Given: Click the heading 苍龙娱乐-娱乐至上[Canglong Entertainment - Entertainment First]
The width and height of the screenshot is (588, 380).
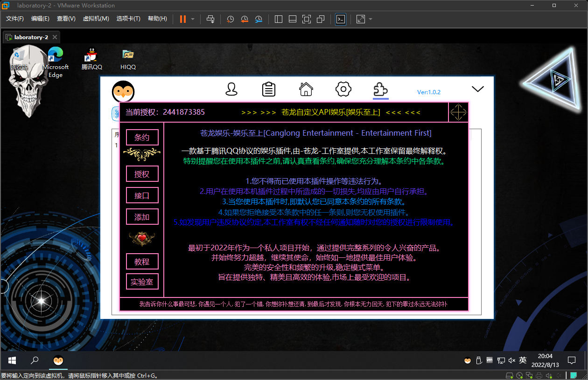Looking at the screenshot, I should [316, 133].
